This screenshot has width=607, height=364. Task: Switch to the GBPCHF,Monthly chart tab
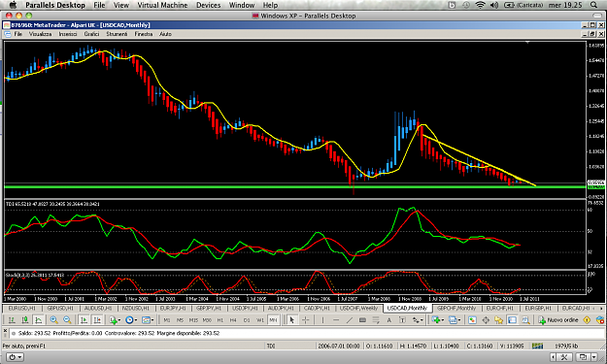[x=456, y=309]
